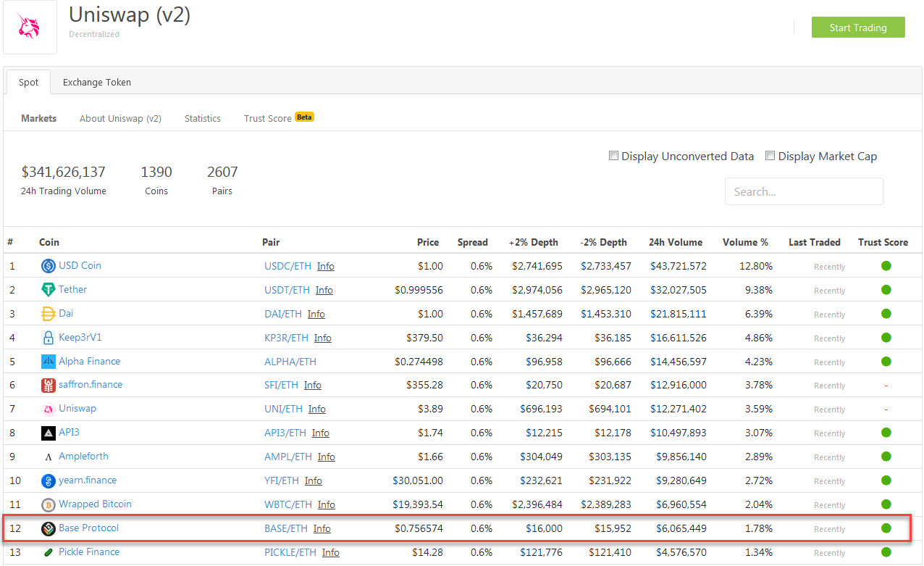Click the yearn.finance coin icon
924x566 pixels.
[49, 480]
